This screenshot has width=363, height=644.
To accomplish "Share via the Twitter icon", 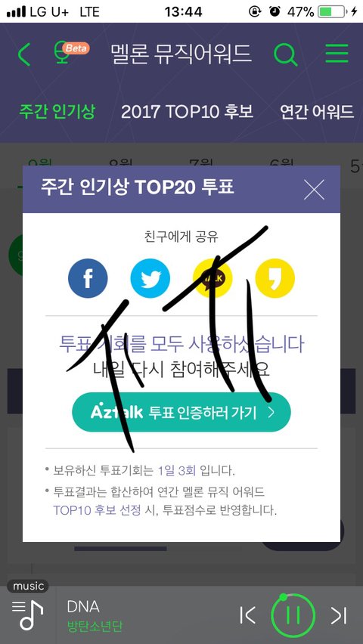I will pos(150,278).
